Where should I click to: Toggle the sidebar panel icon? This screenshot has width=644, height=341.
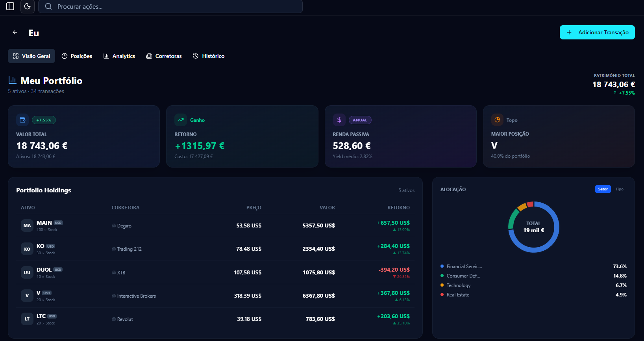tap(10, 6)
